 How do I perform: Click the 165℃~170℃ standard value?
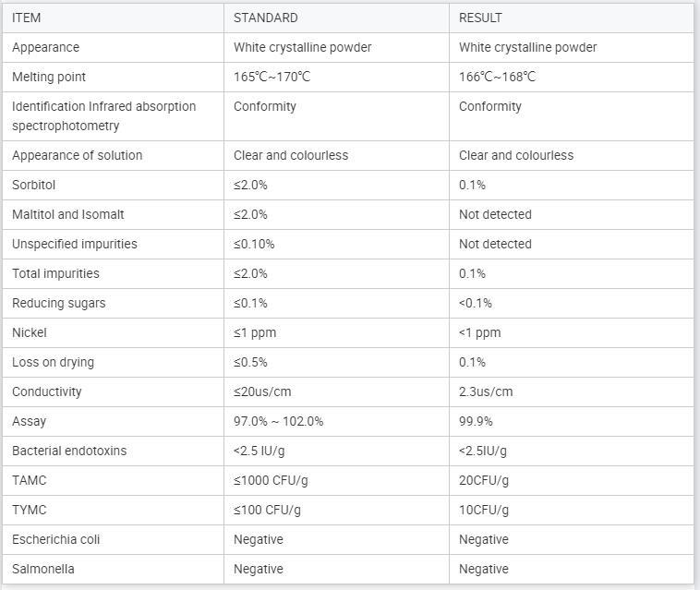[272, 77]
